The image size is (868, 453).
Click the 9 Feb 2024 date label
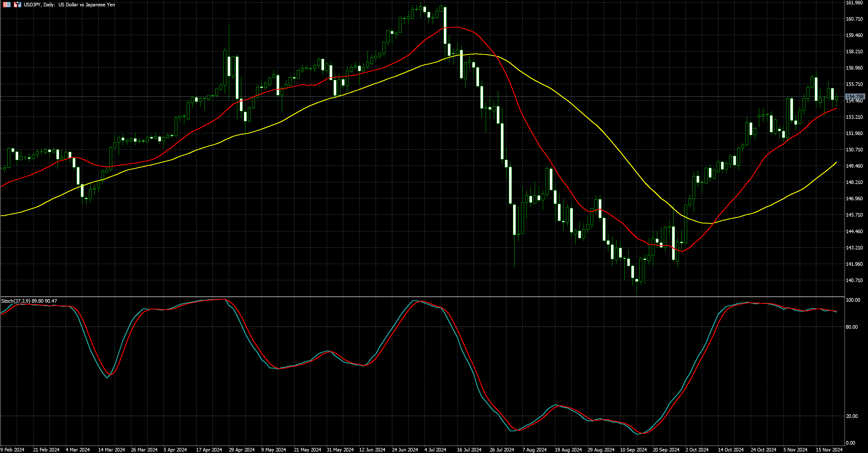pyautogui.click(x=12, y=450)
